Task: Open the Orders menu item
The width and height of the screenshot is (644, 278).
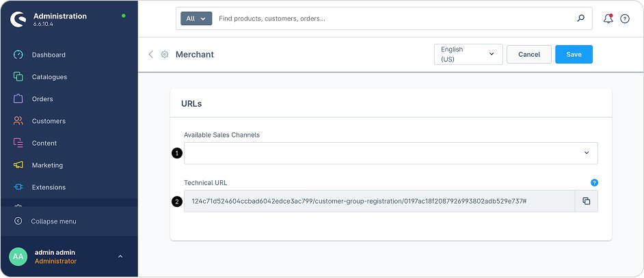Action: click(x=42, y=99)
